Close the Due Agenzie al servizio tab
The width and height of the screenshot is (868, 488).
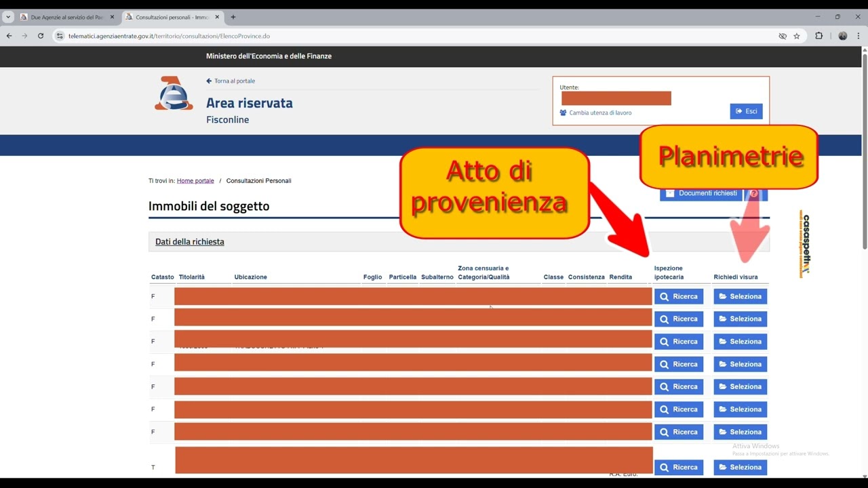pyautogui.click(x=113, y=17)
